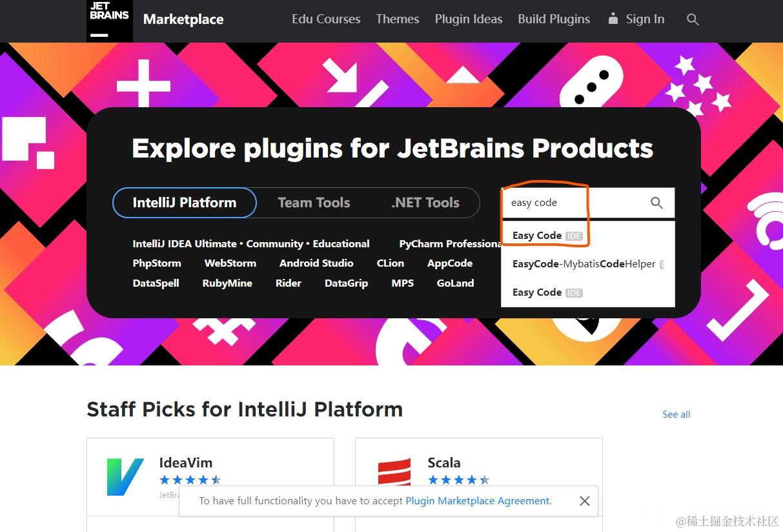Open the IdeaVim plugin title

186,463
